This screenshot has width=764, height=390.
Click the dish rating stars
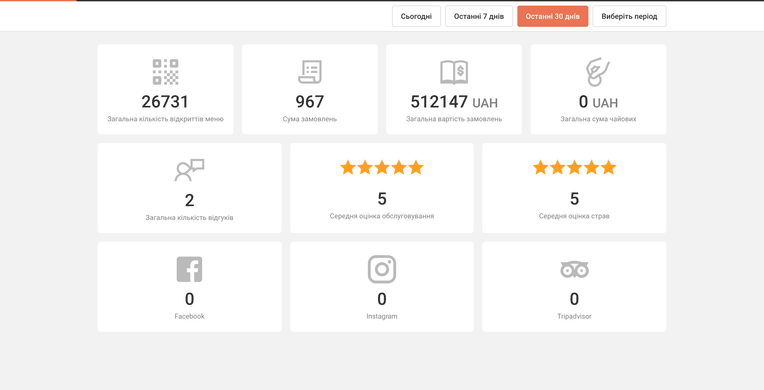574,168
